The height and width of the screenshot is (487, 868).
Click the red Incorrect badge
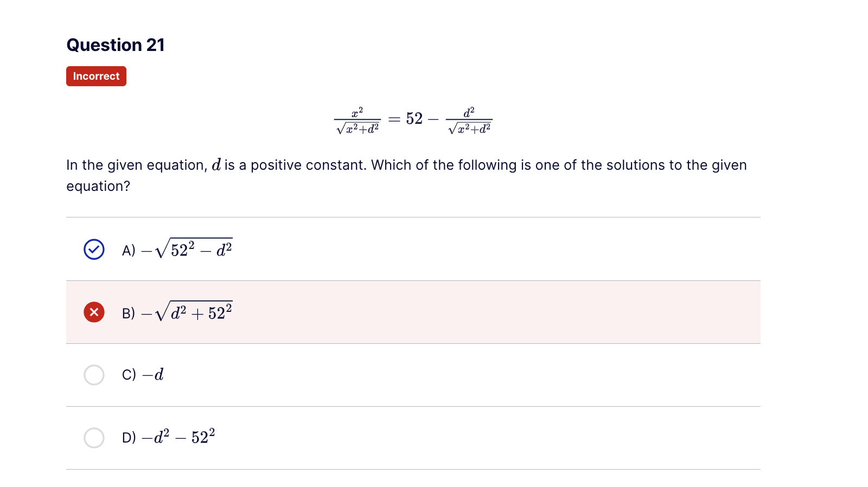pos(96,76)
